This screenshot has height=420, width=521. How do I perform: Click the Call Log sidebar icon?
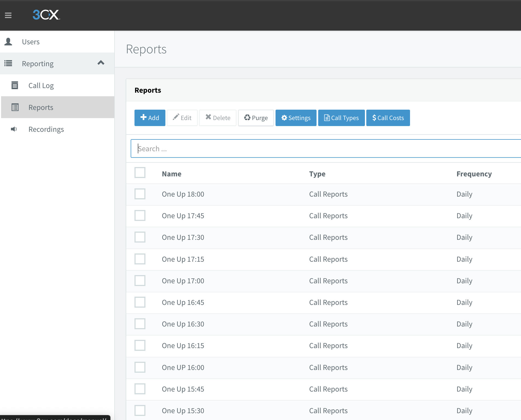[x=15, y=85]
